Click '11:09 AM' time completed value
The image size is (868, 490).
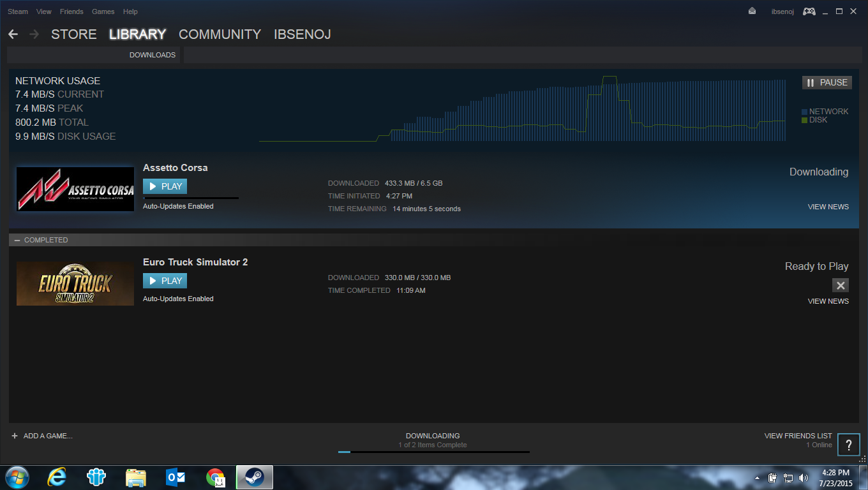click(411, 290)
